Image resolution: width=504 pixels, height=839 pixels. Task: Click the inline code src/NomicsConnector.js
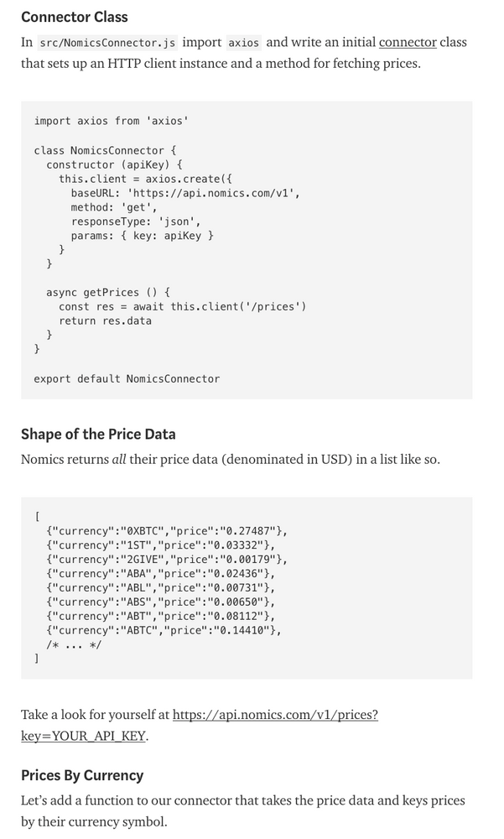107,43
